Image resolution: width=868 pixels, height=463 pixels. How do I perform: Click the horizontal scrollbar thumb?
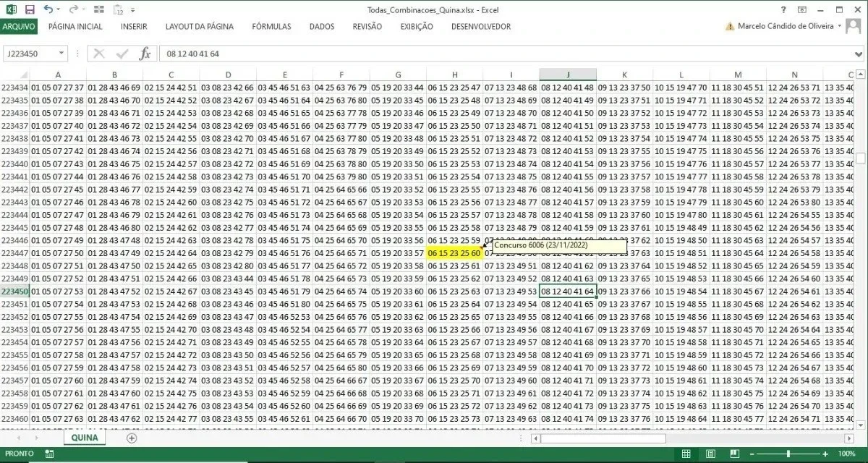coord(602,438)
